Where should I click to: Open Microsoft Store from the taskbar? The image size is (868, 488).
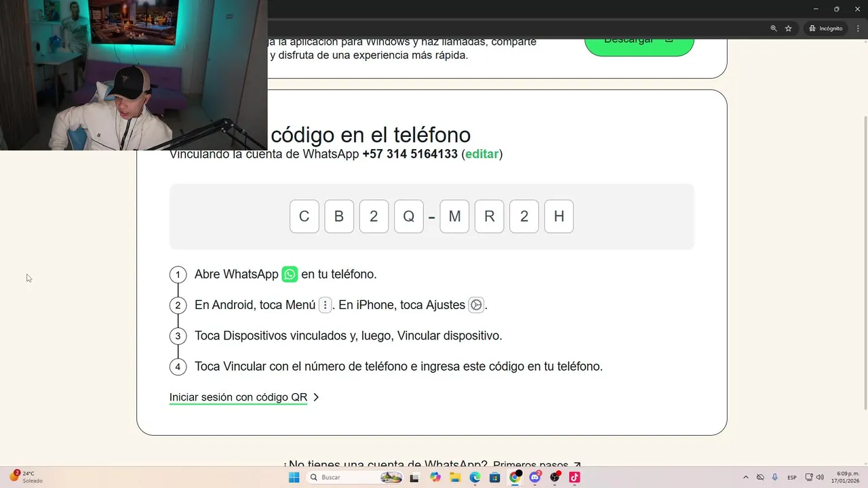495,477
